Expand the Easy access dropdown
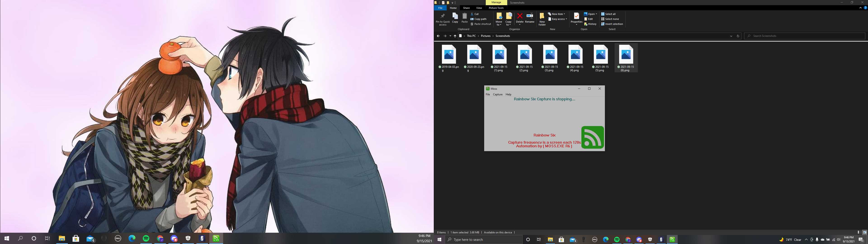 click(557, 19)
